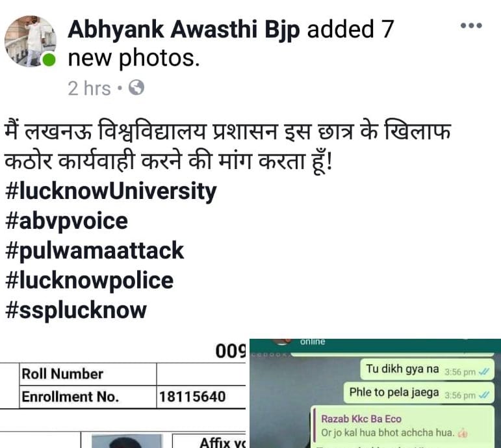Open Abhyank Awasthi Bjp's profile picture

(x=31, y=41)
